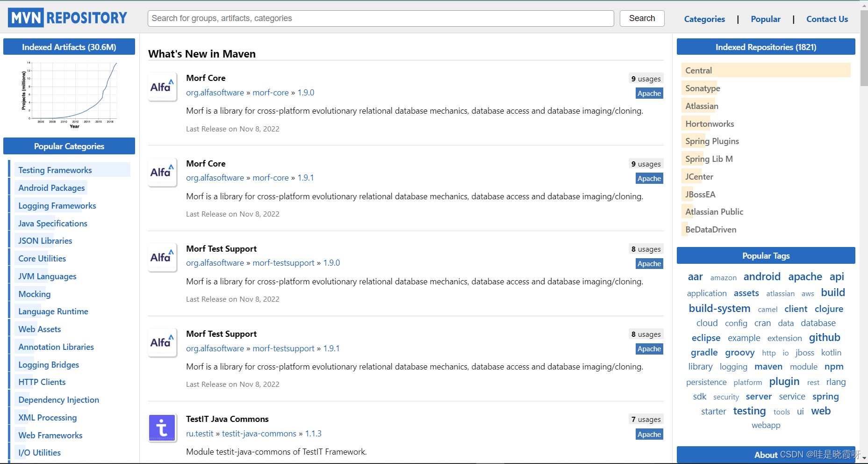
Task: Open Core Utilities category
Action: coord(42,259)
